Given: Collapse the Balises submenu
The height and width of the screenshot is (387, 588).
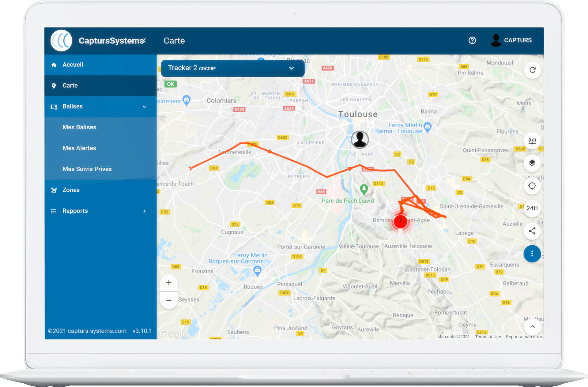Looking at the screenshot, I should (x=144, y=106).
